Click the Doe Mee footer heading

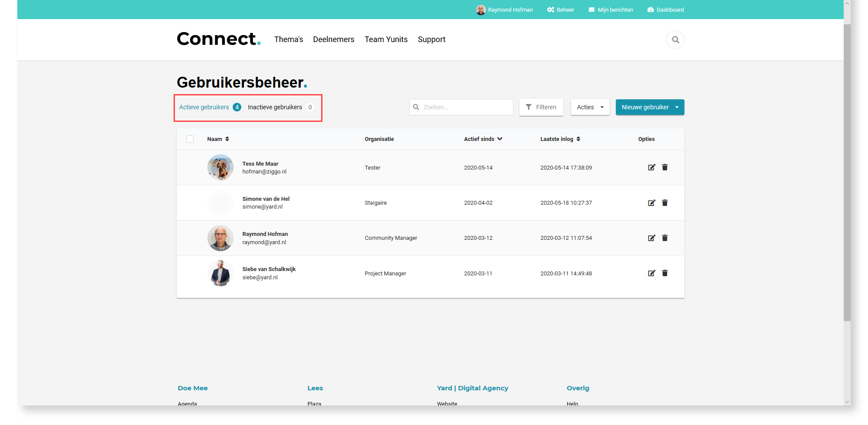point(193,388)
